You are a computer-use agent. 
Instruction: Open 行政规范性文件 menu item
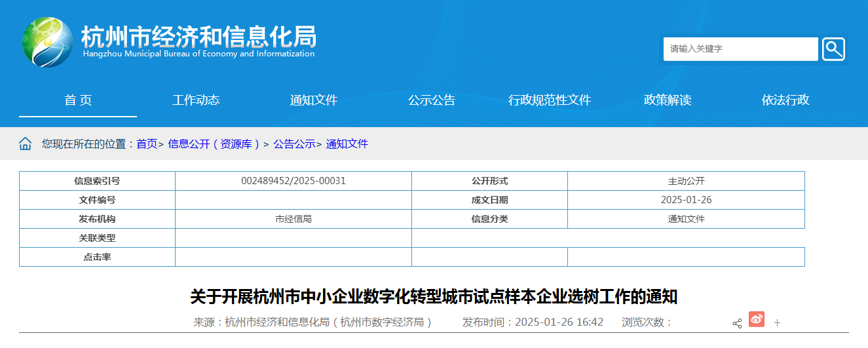[550, 100]
